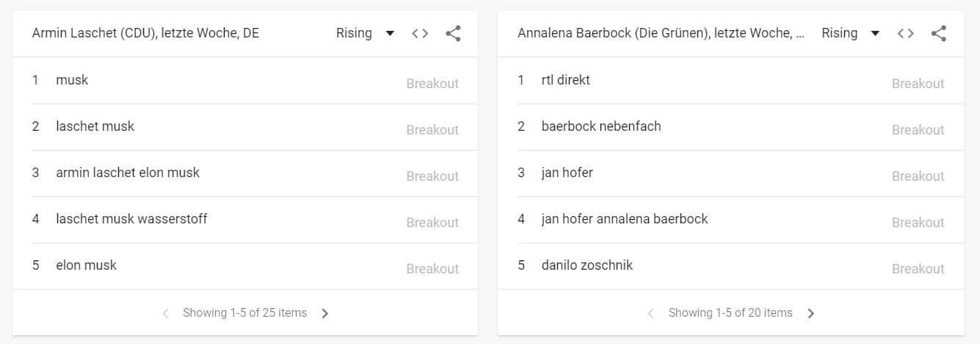Open Rising dropdown in Annalena Baerbock card
The height and width of the screenshot is (344, 980).
click(x=850, y=33)
